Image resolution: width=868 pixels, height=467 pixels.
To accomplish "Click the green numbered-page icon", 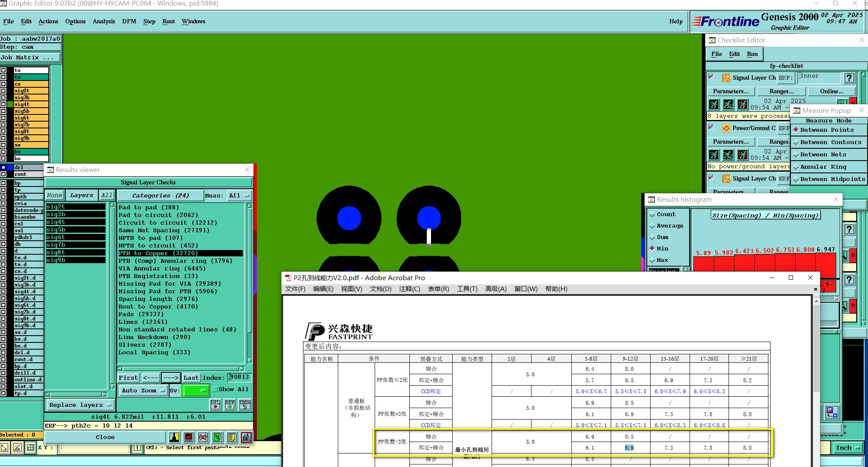I will point(217,437).
